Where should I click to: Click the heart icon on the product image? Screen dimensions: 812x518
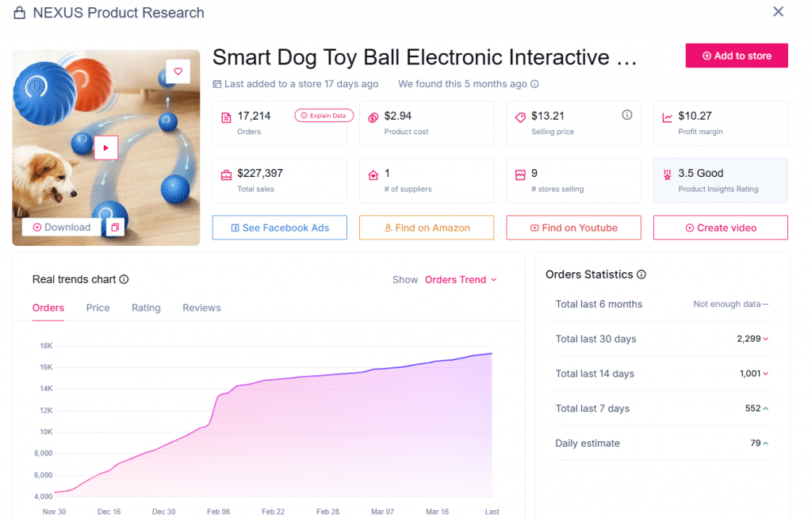[x=178, y=71]
